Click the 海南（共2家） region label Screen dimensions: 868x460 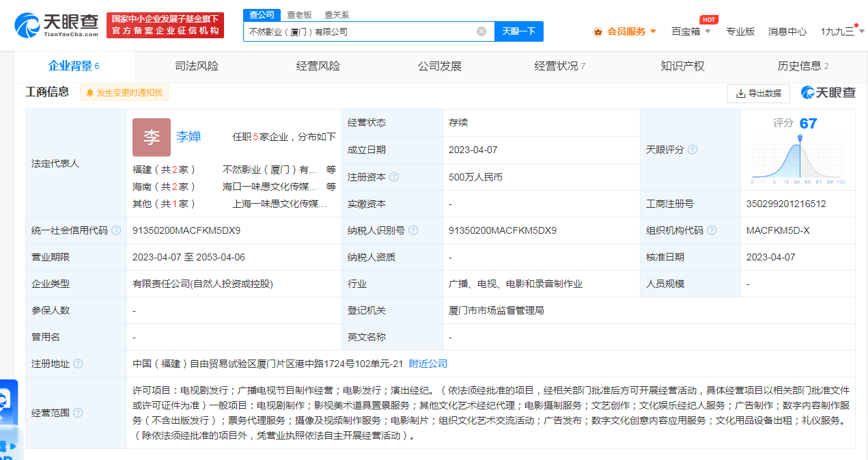pyautogui.click(x=165, y=187)
